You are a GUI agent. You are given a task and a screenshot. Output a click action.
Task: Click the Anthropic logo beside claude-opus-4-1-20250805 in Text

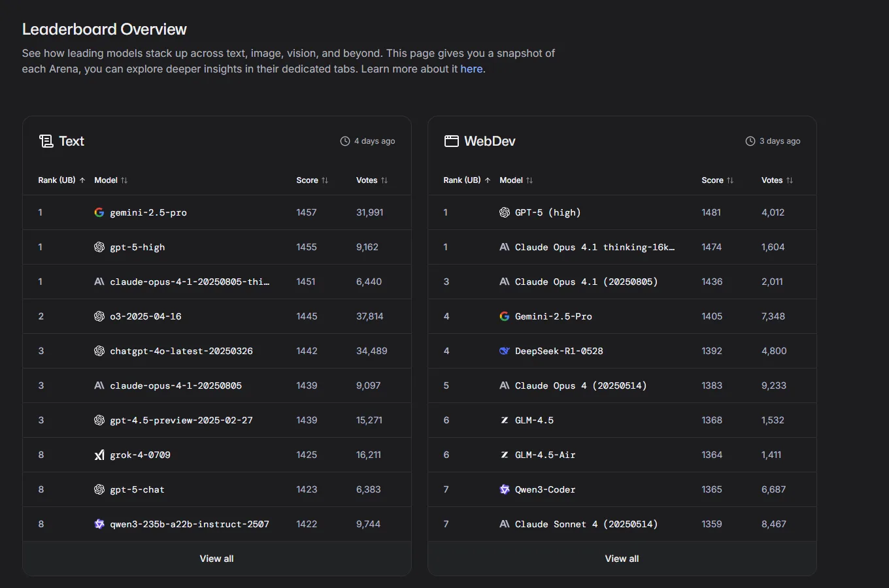[x=99, y=385]
